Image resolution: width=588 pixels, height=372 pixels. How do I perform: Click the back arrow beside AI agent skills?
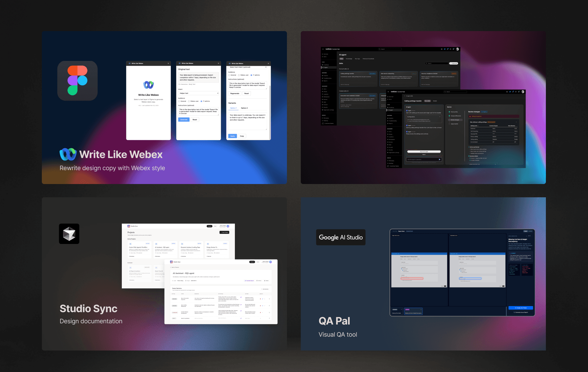pos(405,96)
